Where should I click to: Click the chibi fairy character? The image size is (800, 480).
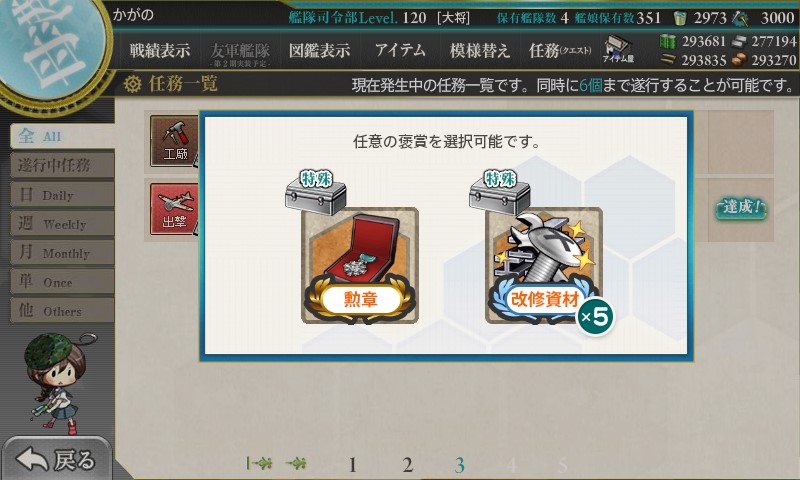(x=55, y=382)
